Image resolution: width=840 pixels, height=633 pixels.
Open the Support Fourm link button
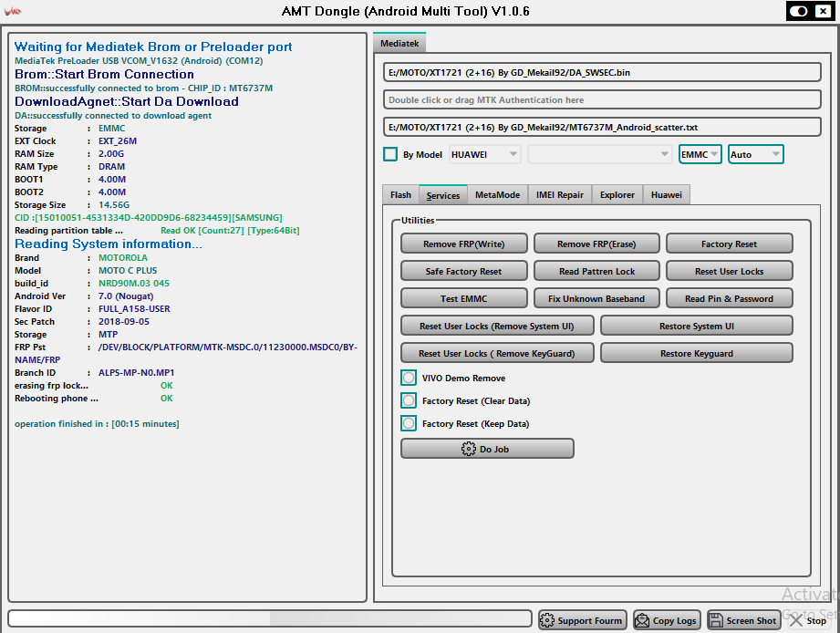point(582,620)
